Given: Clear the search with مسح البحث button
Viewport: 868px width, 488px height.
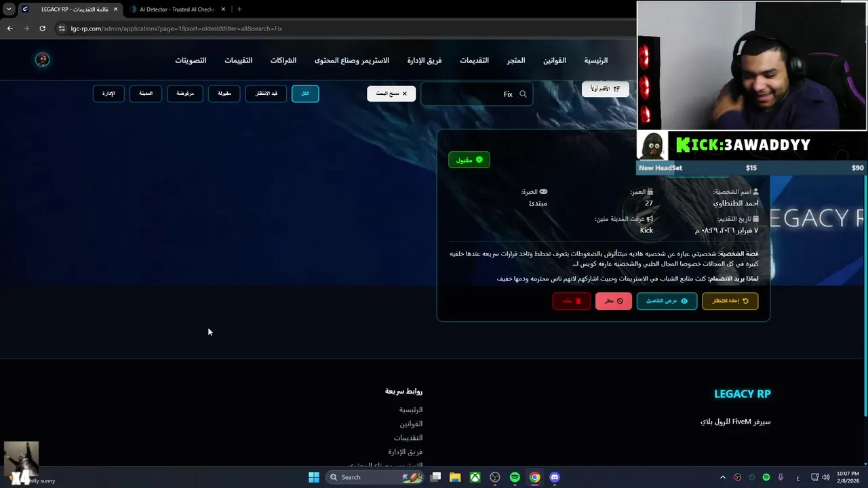Looking at the screenshot, I should tap(391, 94).
